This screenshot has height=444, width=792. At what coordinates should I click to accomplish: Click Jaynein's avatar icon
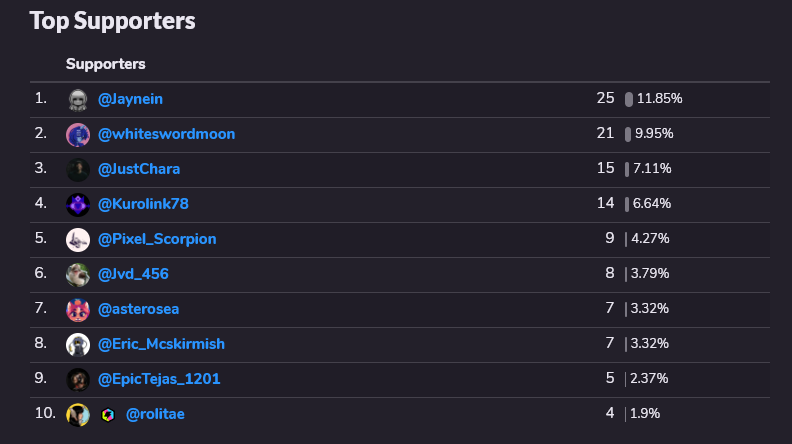(78, 100)
